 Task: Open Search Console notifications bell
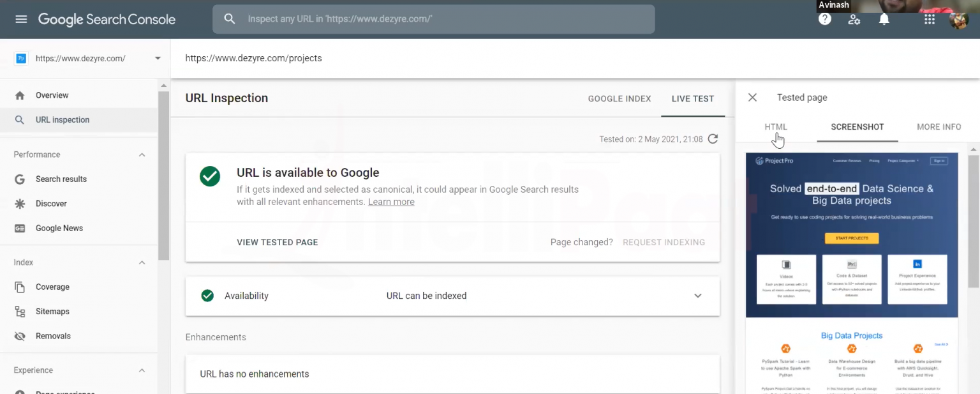click(884, 19)
